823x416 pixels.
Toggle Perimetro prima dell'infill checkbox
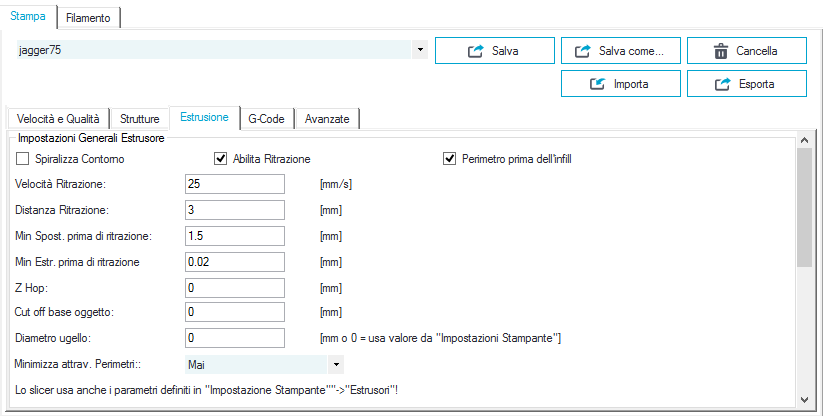[x=449, y=158]
